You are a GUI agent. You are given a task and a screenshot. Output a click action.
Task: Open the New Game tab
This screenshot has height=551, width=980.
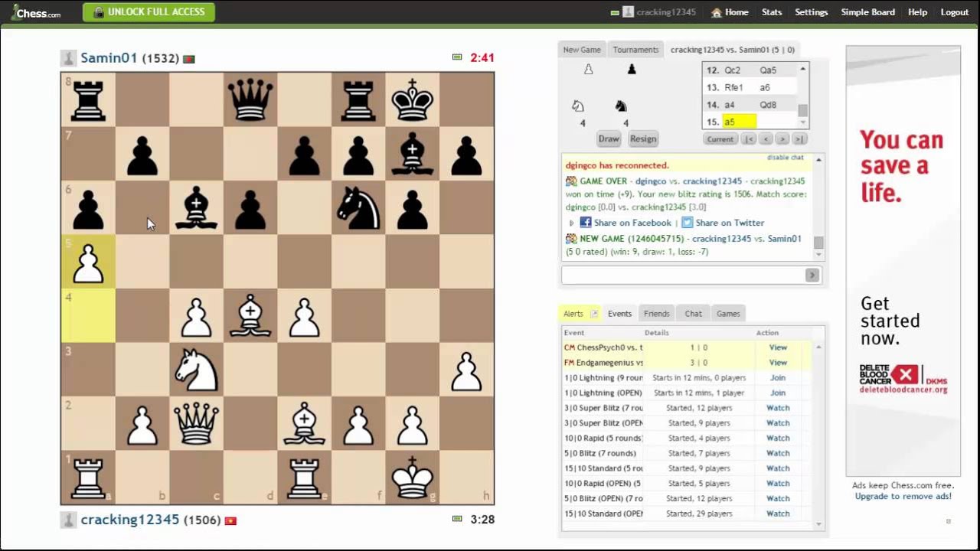coord(582,50)
